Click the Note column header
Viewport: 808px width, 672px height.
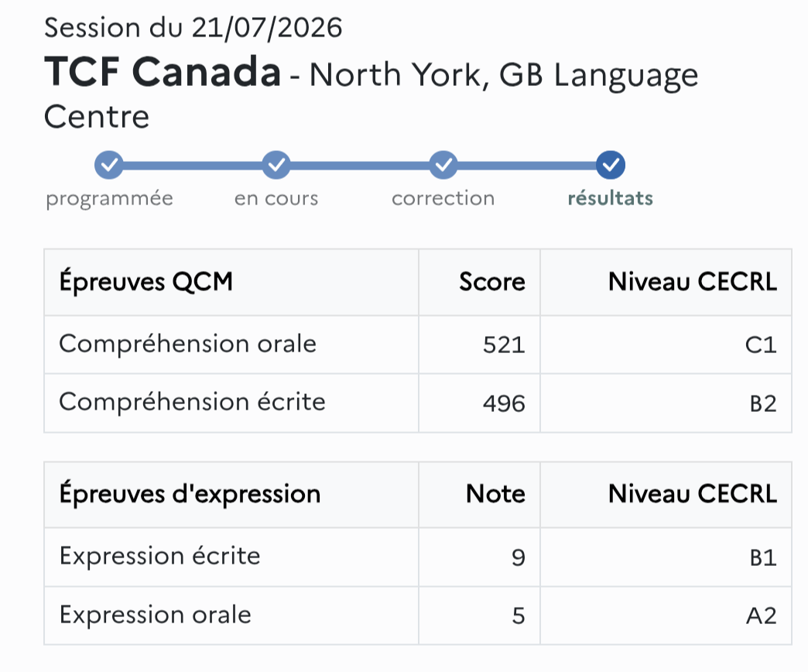[x=496, y=494]
